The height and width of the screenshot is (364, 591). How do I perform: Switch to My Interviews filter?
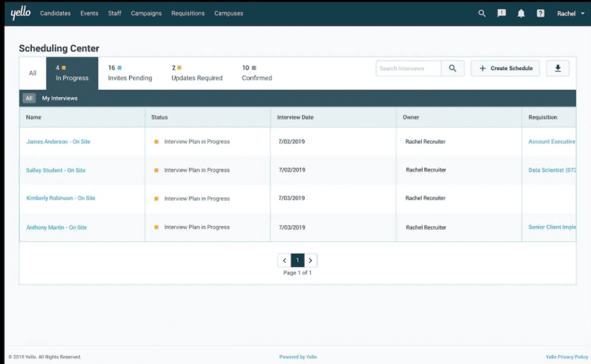60,98
